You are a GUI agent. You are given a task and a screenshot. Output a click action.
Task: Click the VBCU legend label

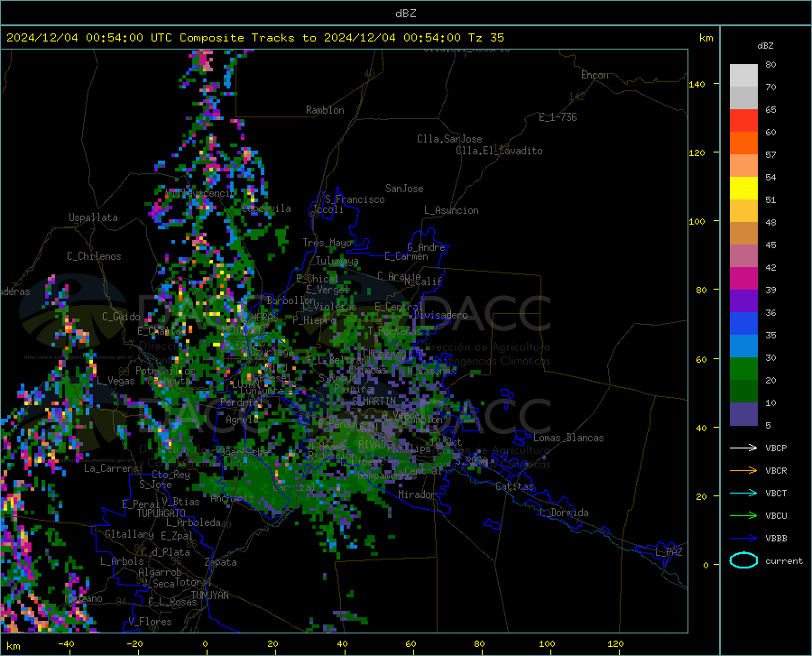(776, 516)
